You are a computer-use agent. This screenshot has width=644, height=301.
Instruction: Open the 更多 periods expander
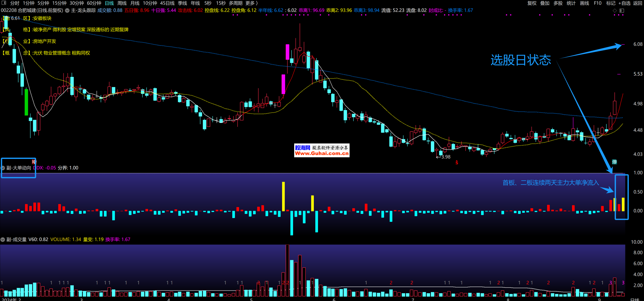click(252, 3)
